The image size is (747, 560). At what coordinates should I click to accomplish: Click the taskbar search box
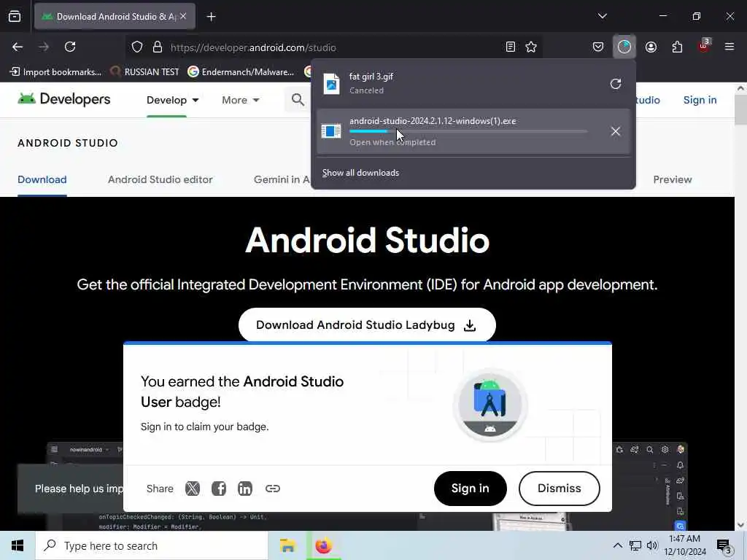pyautogui.click(x=152, y=545)
